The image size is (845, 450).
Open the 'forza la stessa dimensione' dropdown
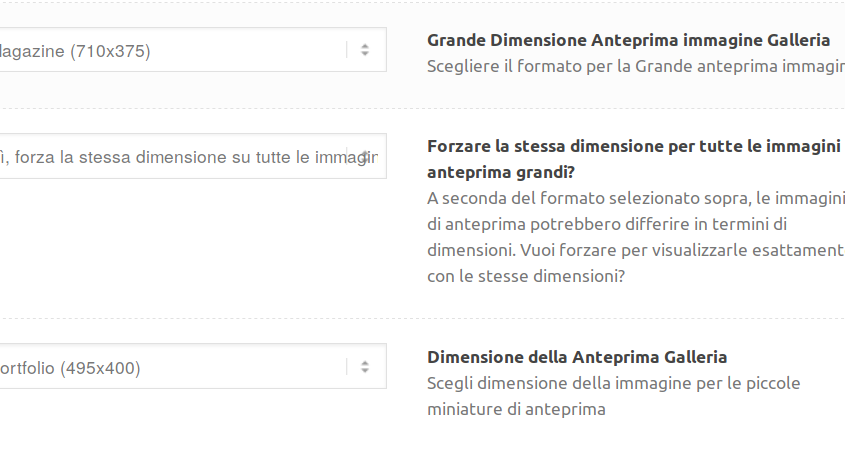point(193,156)
